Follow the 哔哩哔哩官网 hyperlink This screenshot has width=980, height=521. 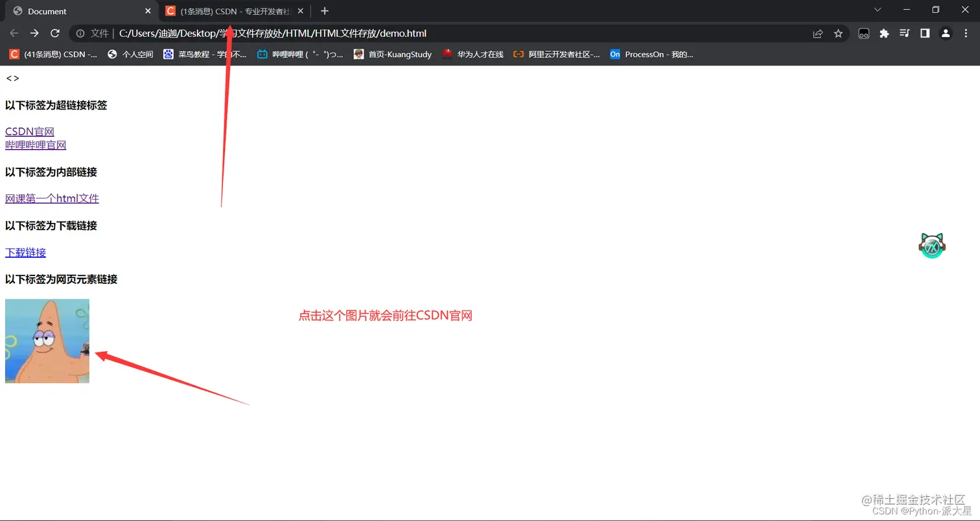coord(36,145)
